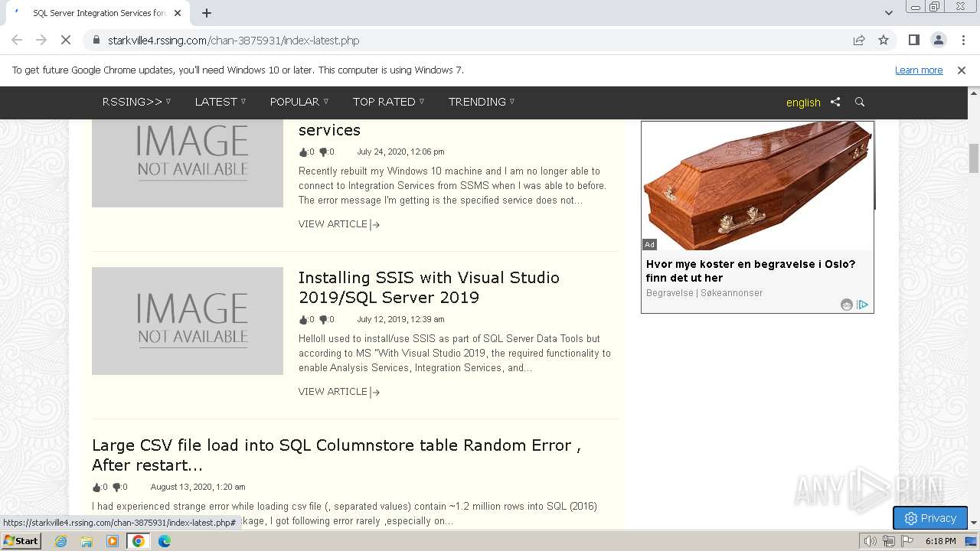Click the taskbar clock showing 6:18 PM

pos(940,541)
